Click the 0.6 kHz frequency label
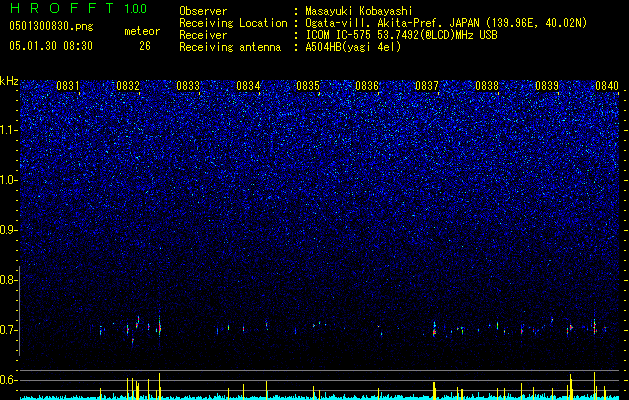 pos(9,380)
